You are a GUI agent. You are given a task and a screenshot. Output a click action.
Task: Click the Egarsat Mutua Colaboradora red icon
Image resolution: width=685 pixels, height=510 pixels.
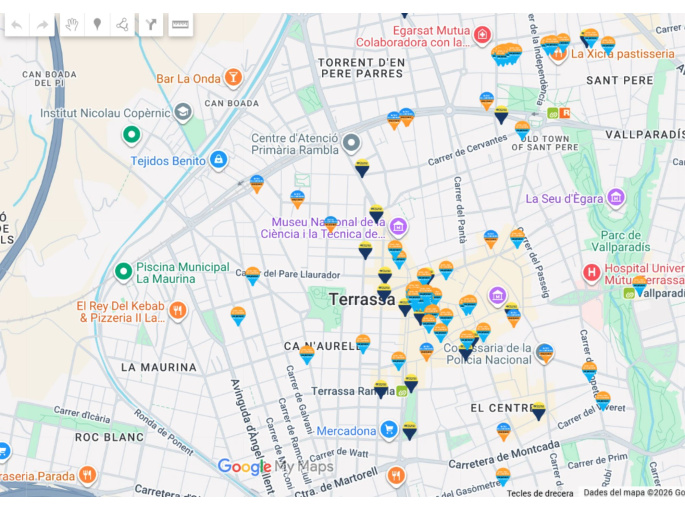click(x=482, y=35)
